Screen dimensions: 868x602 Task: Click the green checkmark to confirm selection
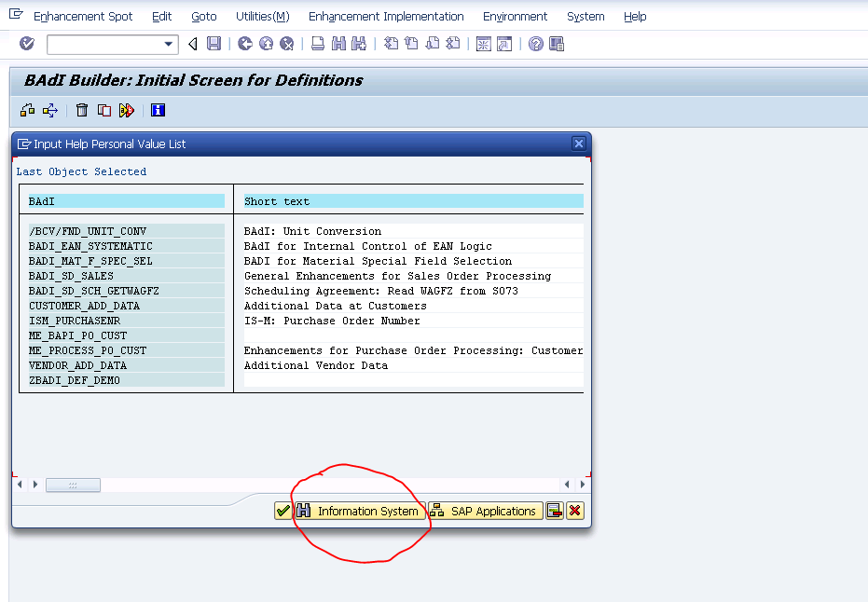pos(282,511)
